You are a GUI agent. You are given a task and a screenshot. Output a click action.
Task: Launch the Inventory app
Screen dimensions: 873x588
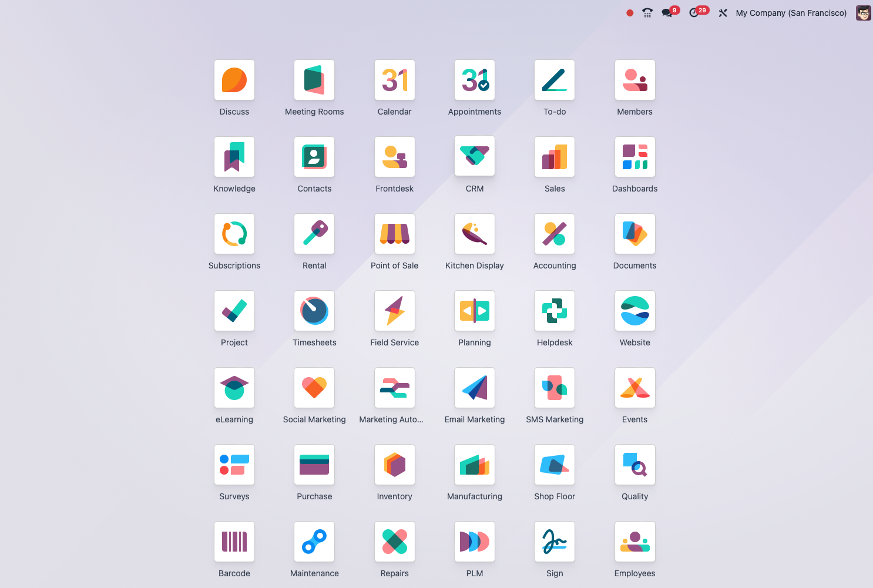coord(395,465)
